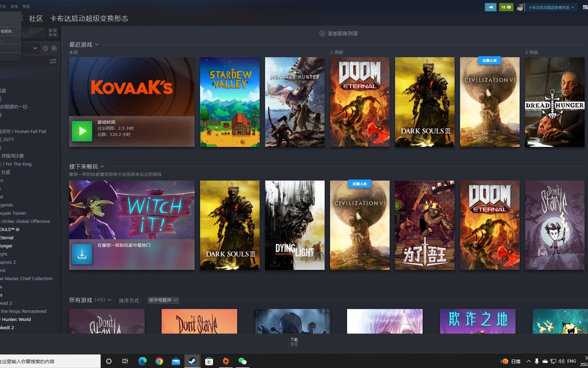Open big picture mode icon at top right
Viewport: 588px width, 368px height.
[x=585, y=7]
